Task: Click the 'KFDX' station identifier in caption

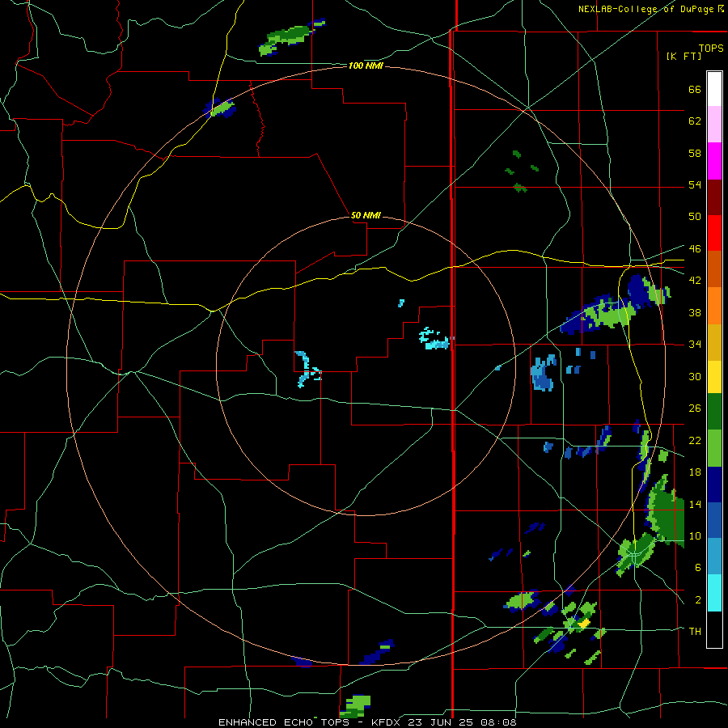Action: click(387, 722)
